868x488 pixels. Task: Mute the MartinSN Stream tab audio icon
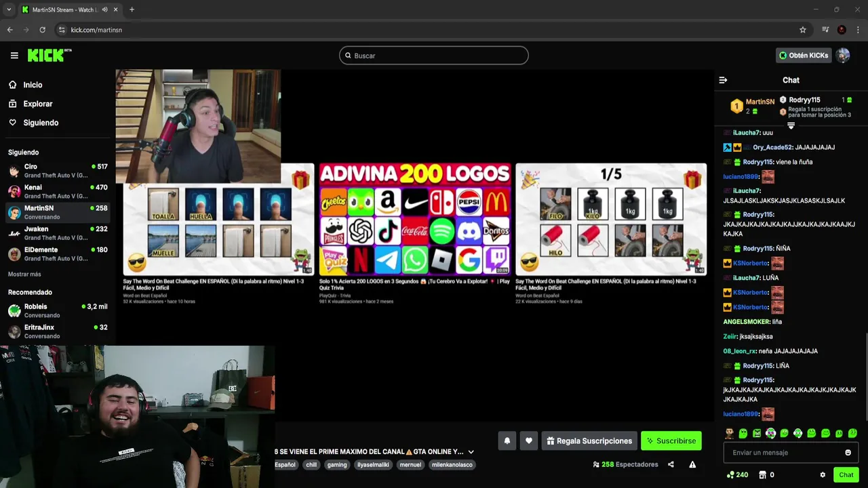[x=104, y=9]
